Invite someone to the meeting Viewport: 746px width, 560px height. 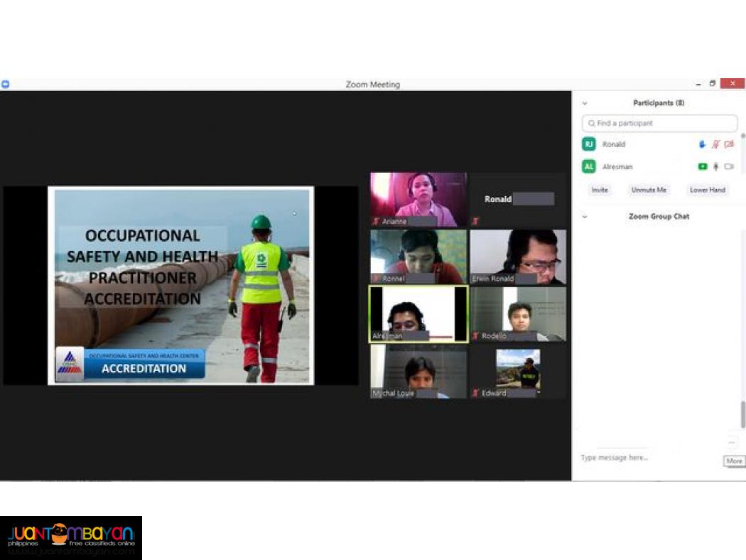(599, 190)
